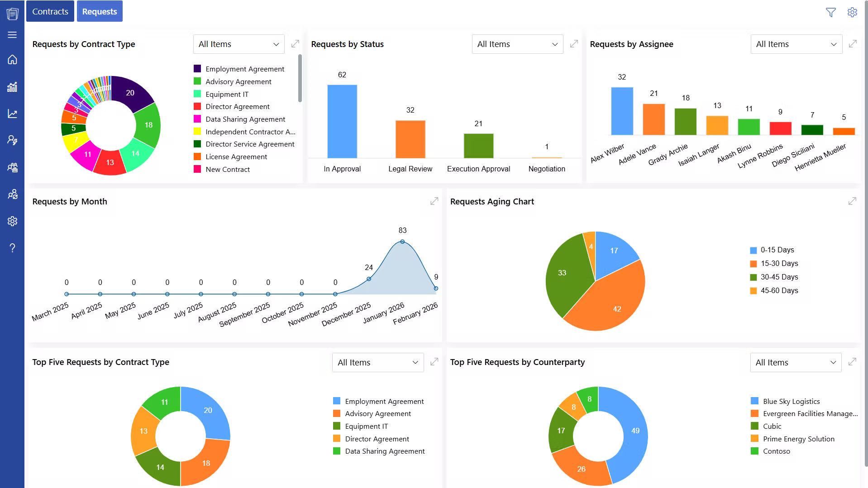Open the Help question mark in sidebar
The height and width of the screenshot is (488, 868).
tap(12, 248)
